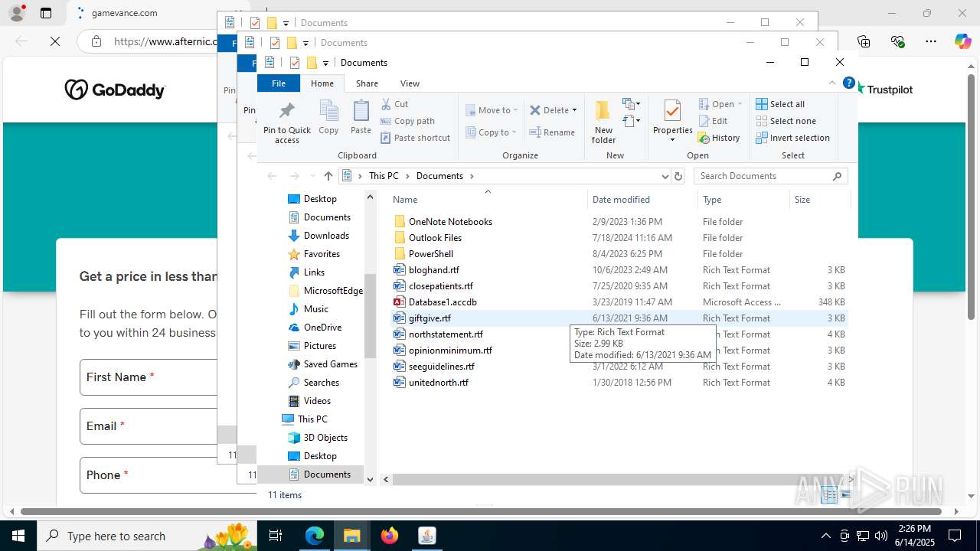Expand the Open dropdown in ribbon

[720, 104]
